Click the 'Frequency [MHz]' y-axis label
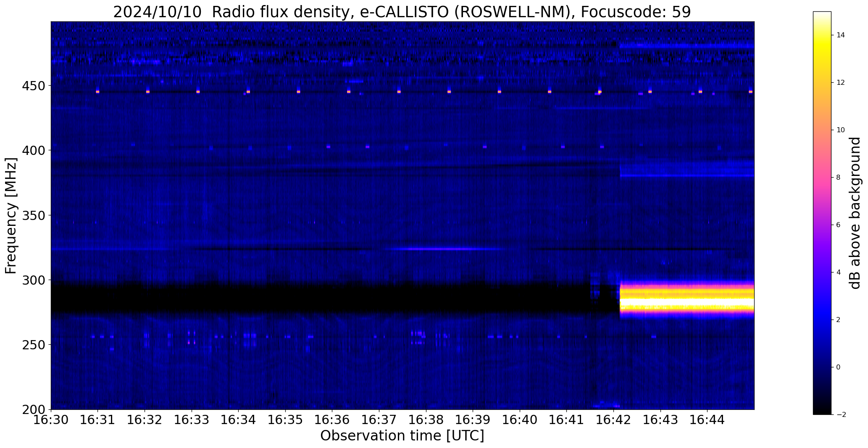 pos(11,216)
